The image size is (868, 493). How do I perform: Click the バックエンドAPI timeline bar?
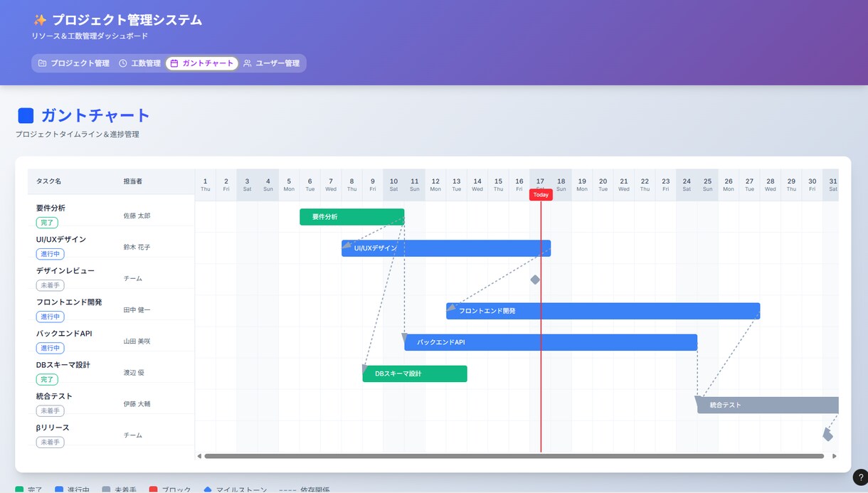(551, 342)
